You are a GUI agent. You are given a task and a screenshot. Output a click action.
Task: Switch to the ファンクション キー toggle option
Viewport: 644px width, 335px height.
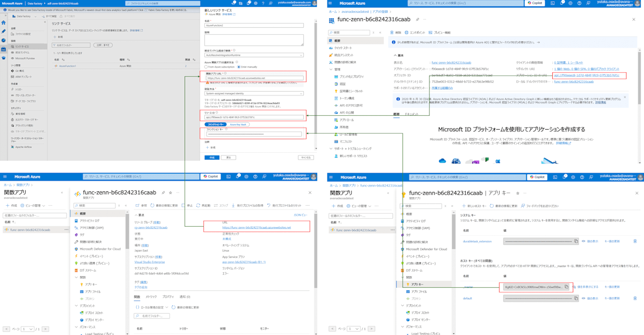point(216,124)
